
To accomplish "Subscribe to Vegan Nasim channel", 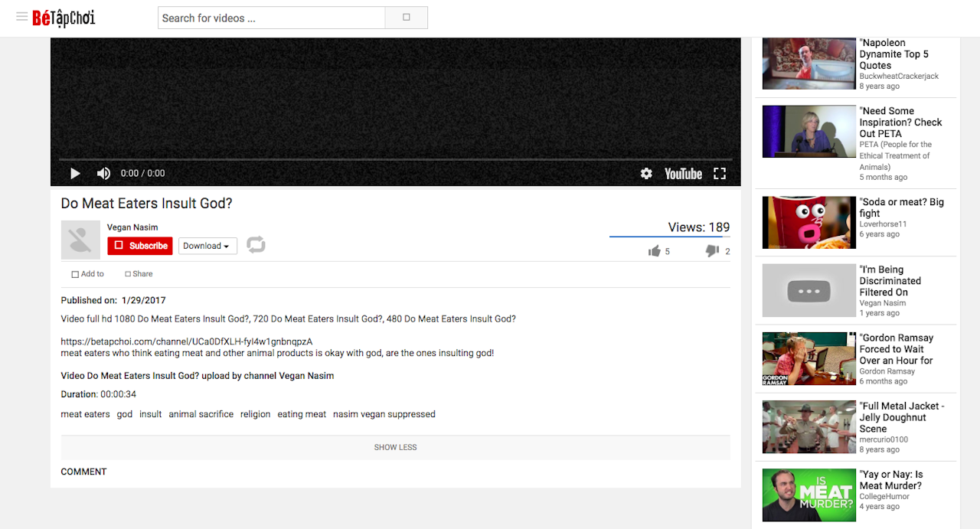I will click(x=140, y=246).
